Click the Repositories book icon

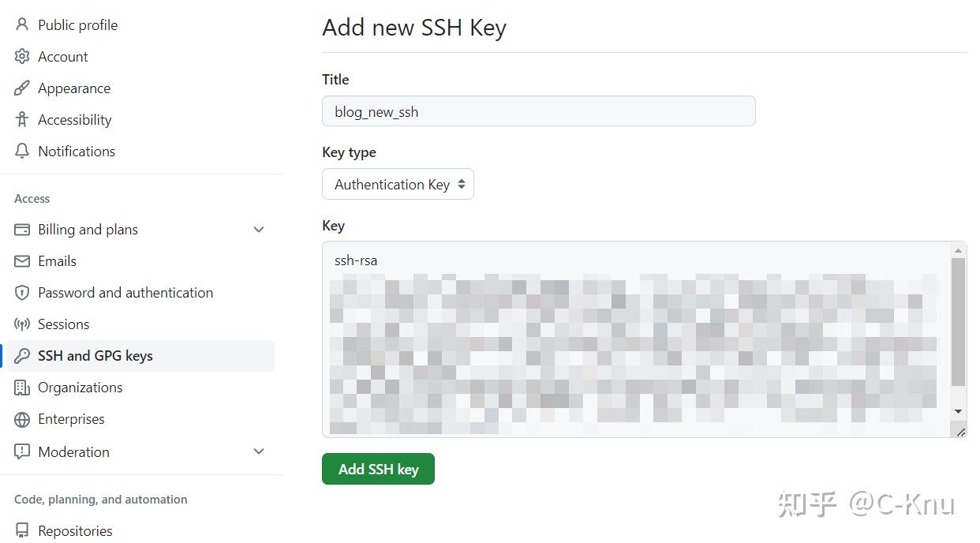click(23, 530)
